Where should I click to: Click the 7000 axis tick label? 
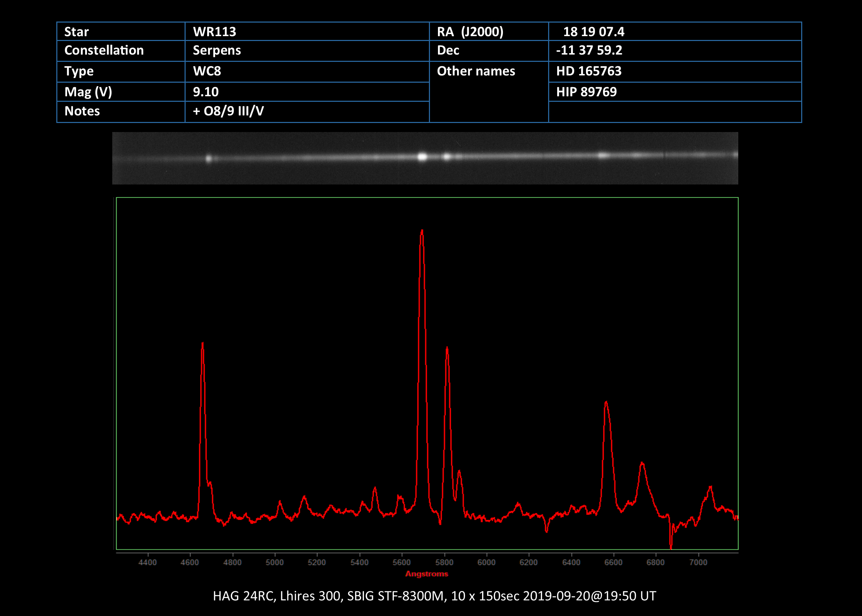point(698,562)
